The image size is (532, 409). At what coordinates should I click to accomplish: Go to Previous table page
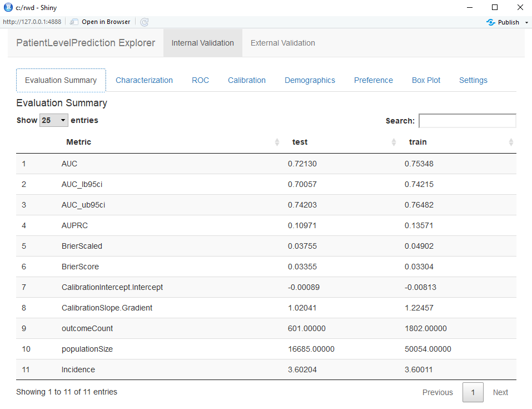(437, 392)
